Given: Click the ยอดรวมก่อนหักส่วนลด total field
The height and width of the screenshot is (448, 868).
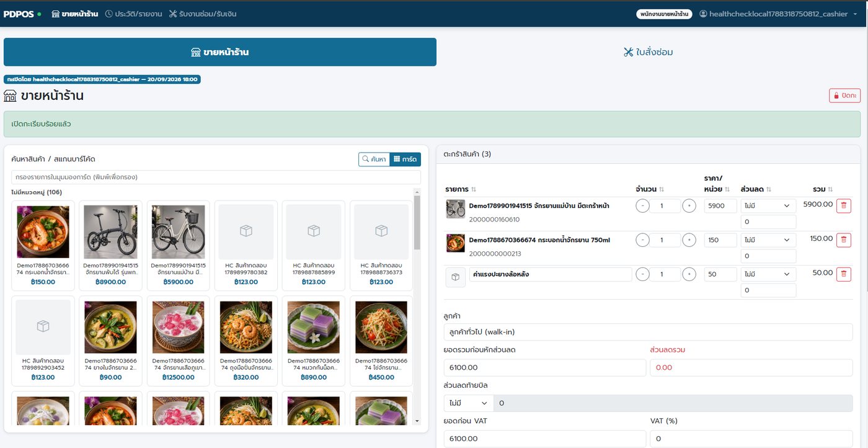Looking at the screenshot, I should click(545, 367).
